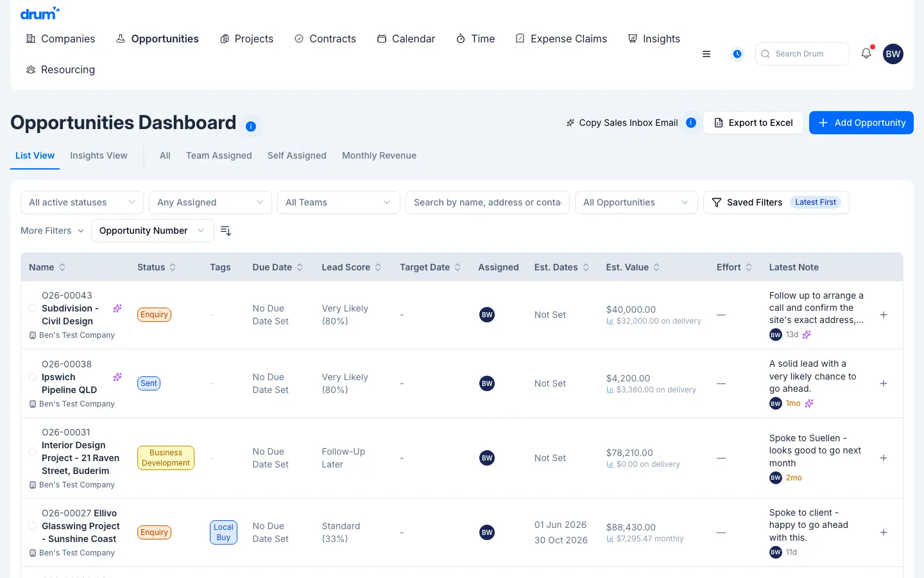Click Copy Sales Inbox Email

622,123
